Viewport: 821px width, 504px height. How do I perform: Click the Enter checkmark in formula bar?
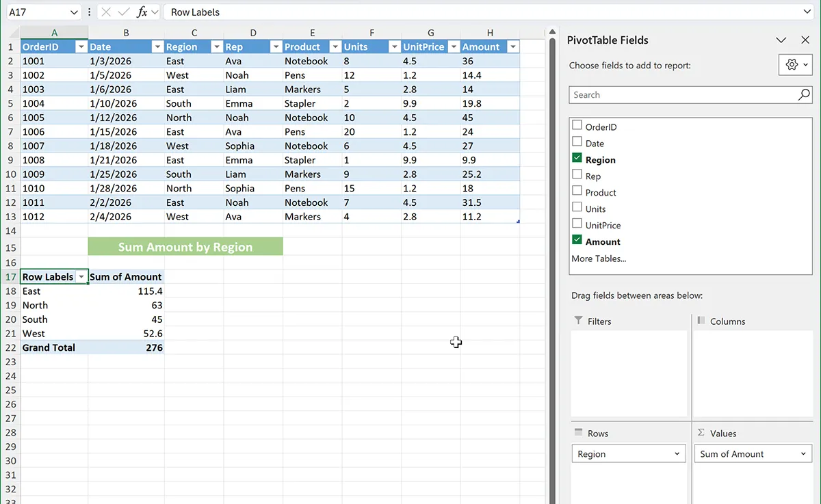click(123, 12)
